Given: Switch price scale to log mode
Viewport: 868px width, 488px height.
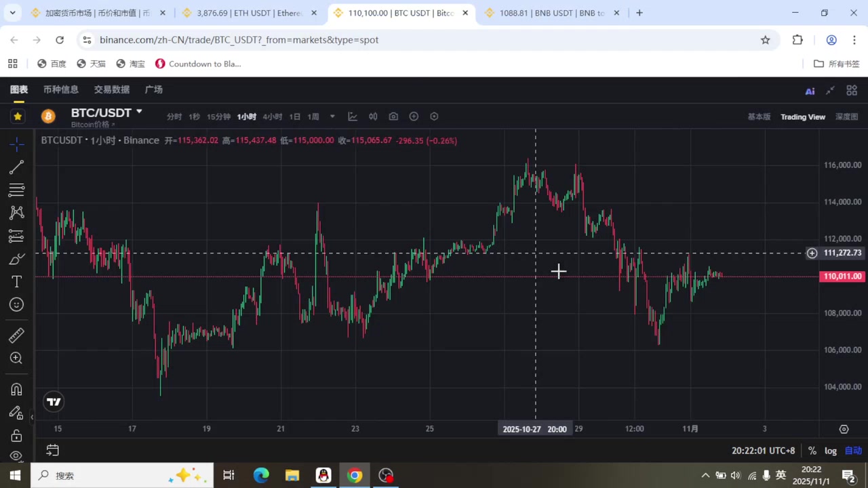Looking at the screenshot, I should point(830,450).
